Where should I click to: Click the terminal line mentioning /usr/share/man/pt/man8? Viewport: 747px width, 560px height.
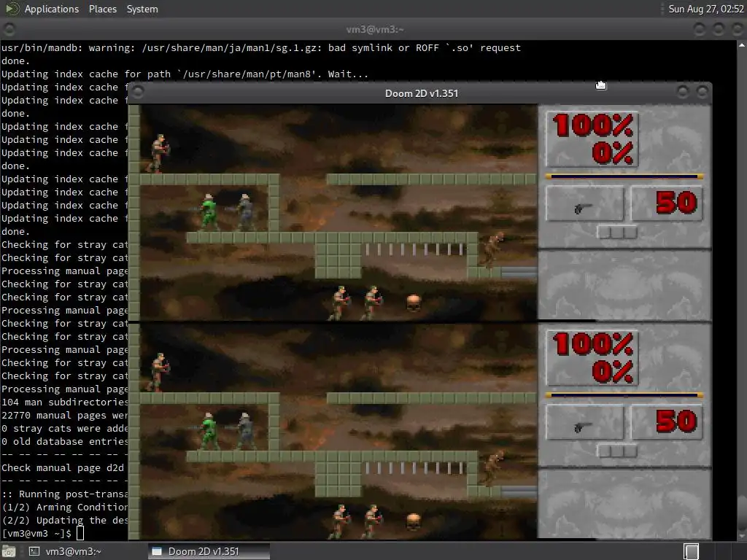(185, 74)
